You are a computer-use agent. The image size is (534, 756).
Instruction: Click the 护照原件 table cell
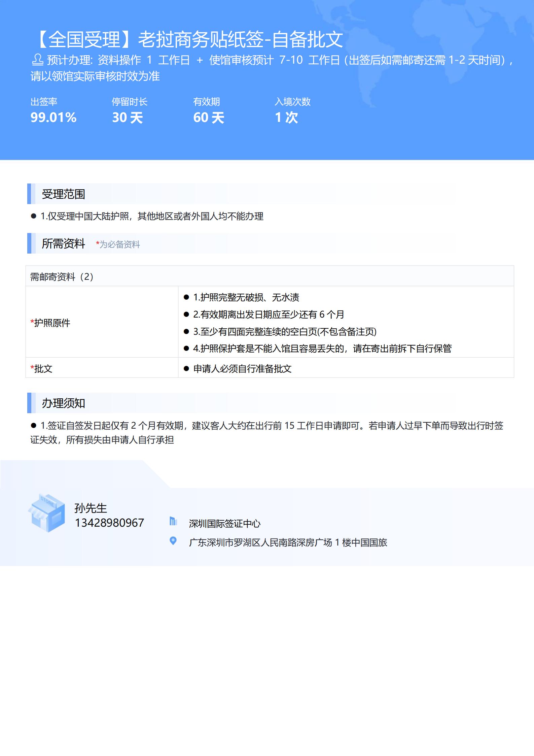(102, 322)
